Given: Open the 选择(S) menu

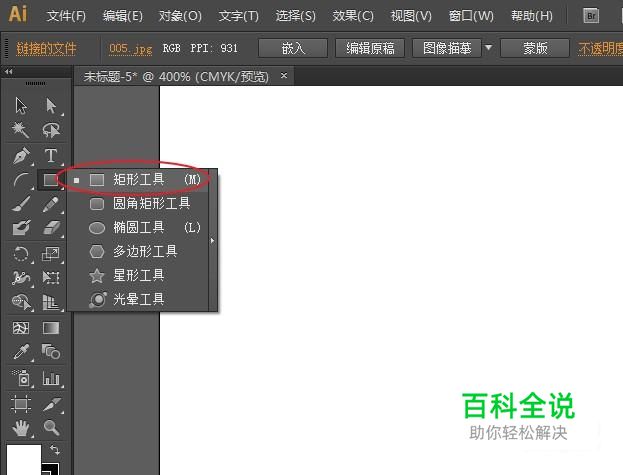Looking at the screenshot, I should click(296, 16).
